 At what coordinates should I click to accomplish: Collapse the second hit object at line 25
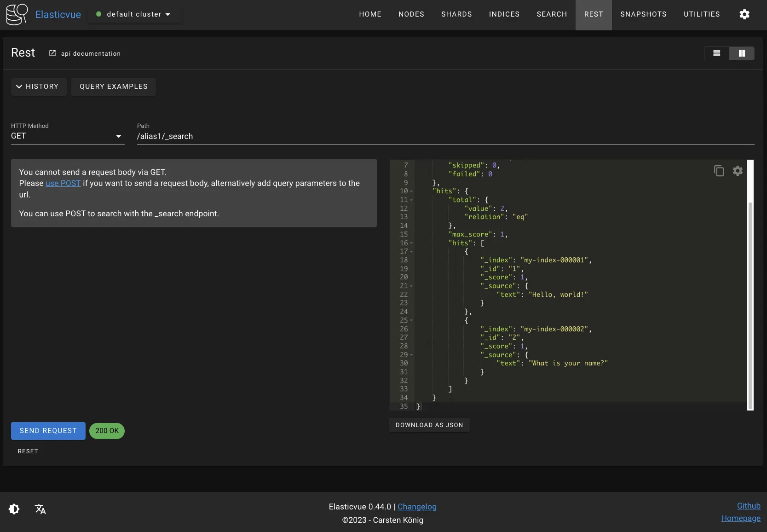tap(411, 320)
